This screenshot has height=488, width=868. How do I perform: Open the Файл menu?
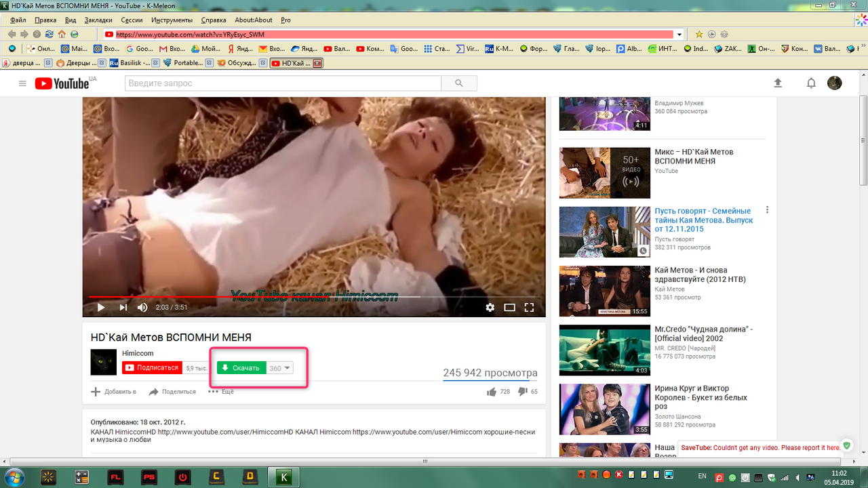pos(18,20)
